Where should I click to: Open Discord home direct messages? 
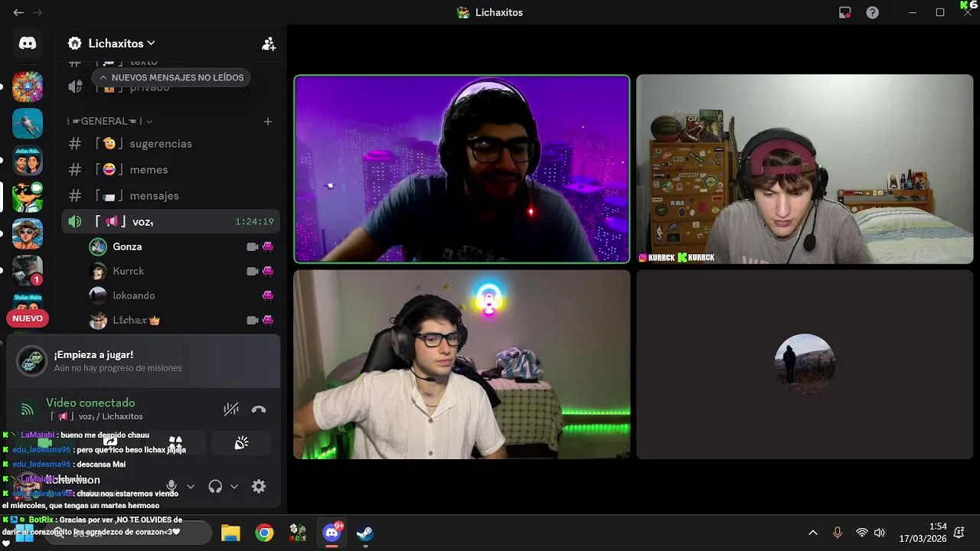[x=28, y=44]
